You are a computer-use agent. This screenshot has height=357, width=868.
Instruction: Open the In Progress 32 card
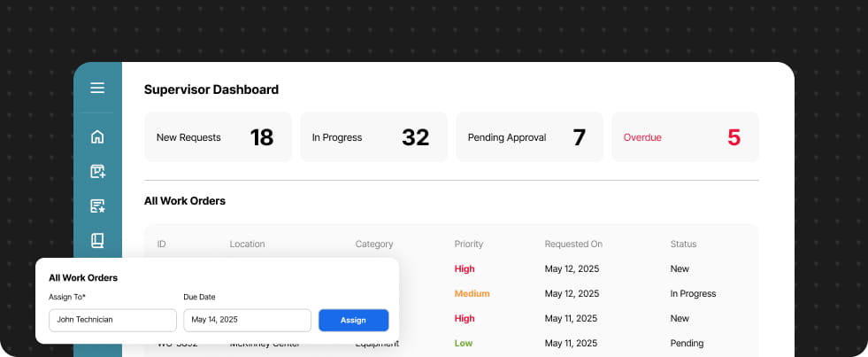click(x=373, y=137)
